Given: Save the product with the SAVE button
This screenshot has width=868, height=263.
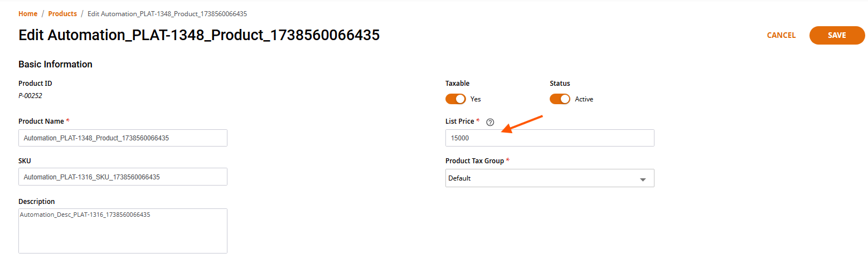Looking at the screenshot, I should click(837, 35).
